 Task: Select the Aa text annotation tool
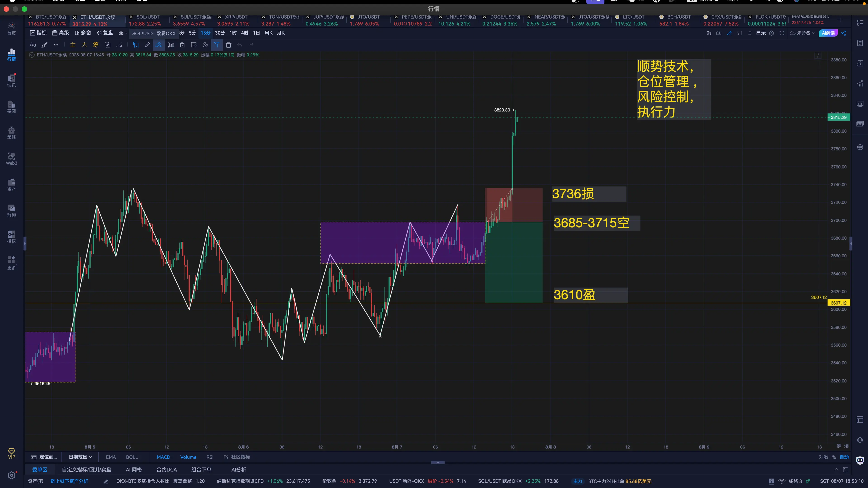click(x=33, y=45)
